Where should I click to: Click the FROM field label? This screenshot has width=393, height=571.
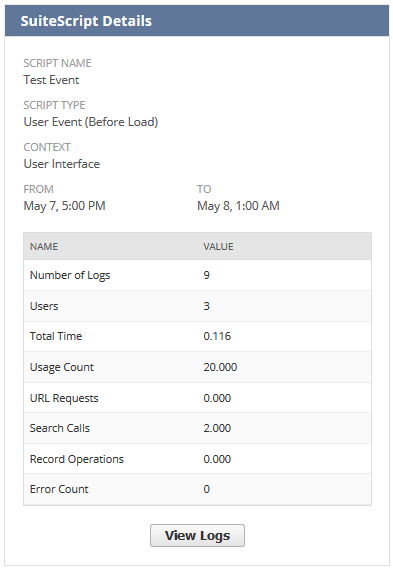coord(38,189)
